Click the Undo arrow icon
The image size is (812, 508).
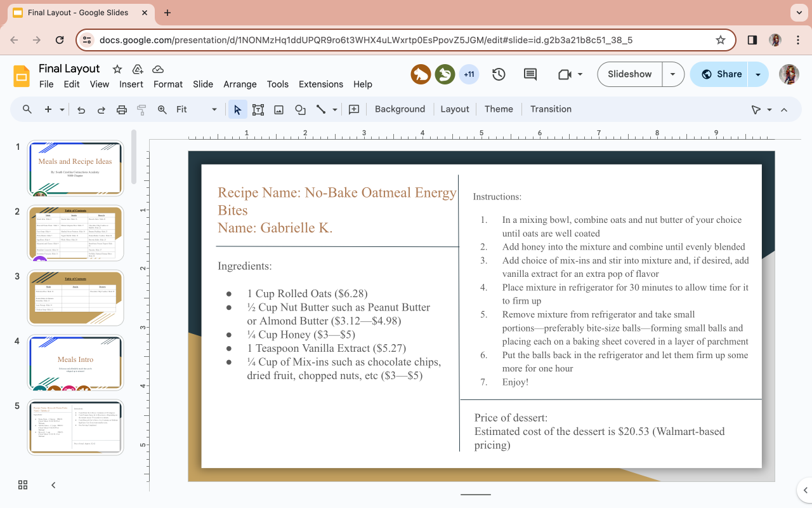click(x=81, y=109)
